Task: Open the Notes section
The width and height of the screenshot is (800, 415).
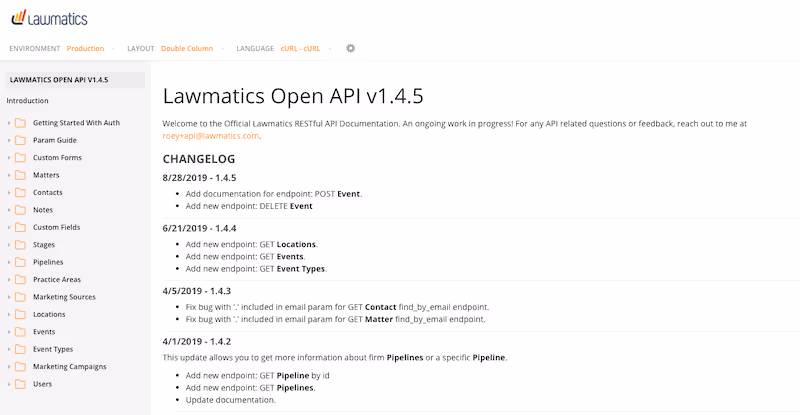Action: 43,210
